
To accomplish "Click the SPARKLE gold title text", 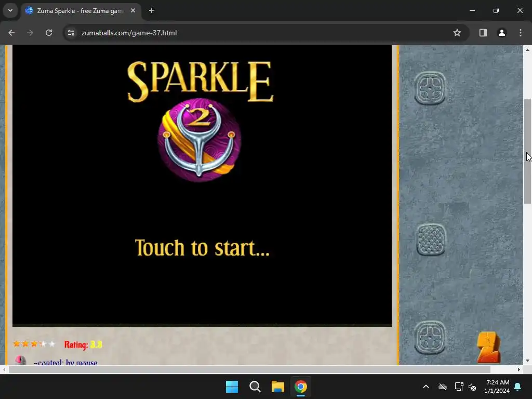I will pyautogui.click(x=200, y=82).
